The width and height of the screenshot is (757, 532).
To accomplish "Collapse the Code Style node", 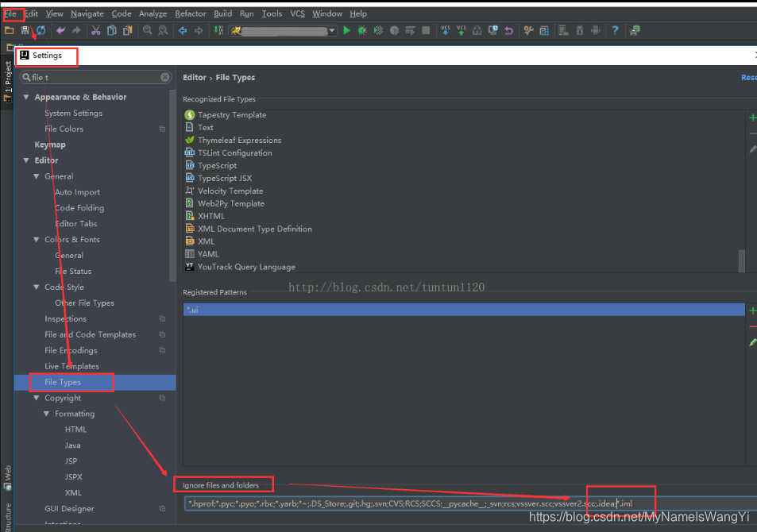I will point(37,287).
